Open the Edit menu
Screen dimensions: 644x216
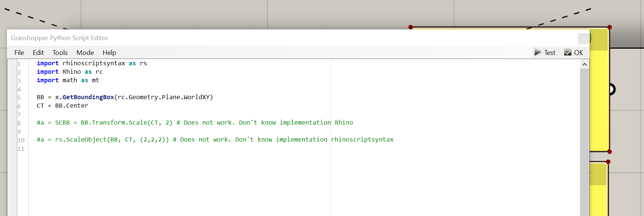(38, 53)
